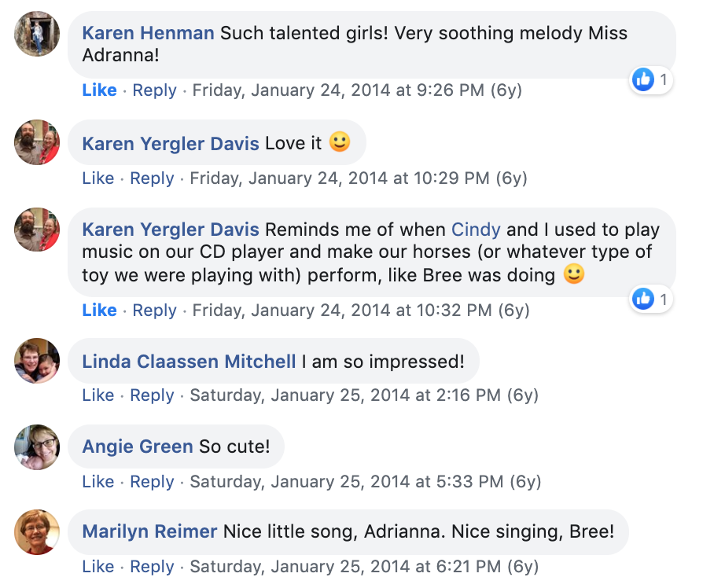Screen dimensions: 714x588
Task: Open the Marilyn Reimer name link
Action: point(149,531)
